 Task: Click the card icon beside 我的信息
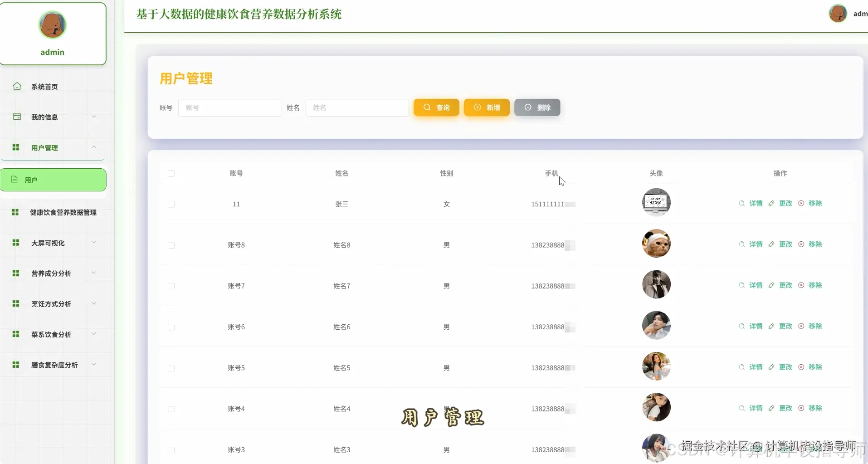click(17, 117)
